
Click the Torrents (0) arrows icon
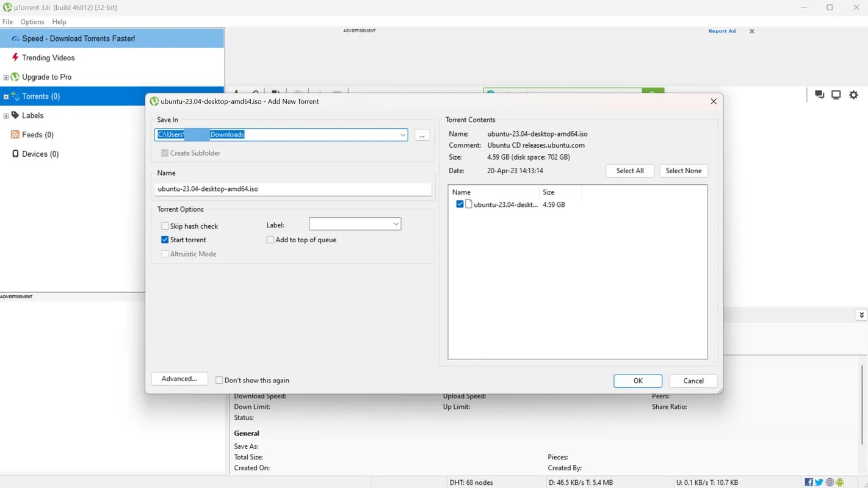click(x=15, y=96)
